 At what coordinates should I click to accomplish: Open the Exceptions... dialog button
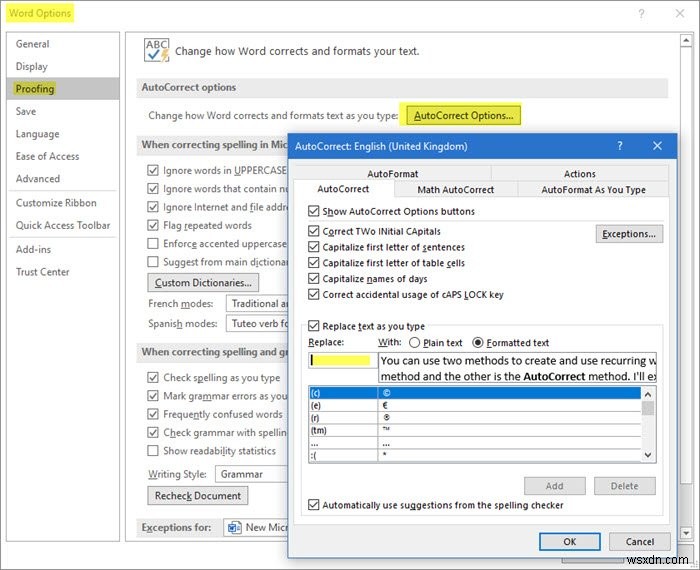tap(629, 233)
